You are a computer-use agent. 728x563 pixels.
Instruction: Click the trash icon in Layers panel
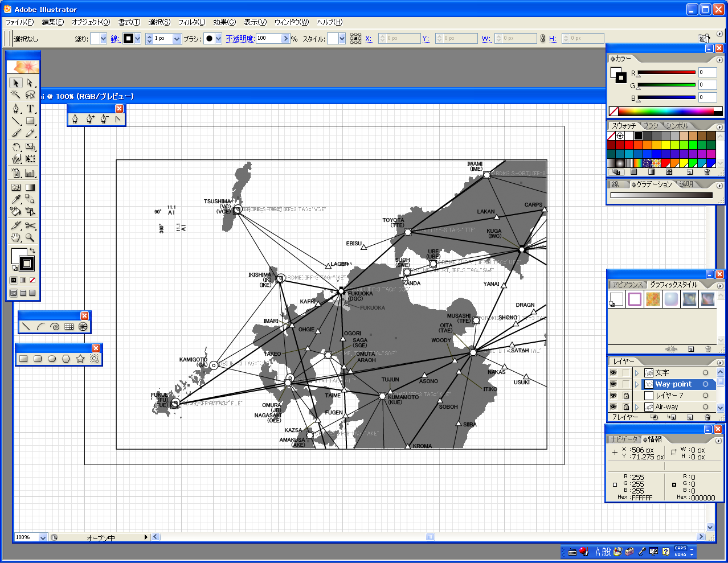pyautogui.click(x=707, y=417)
